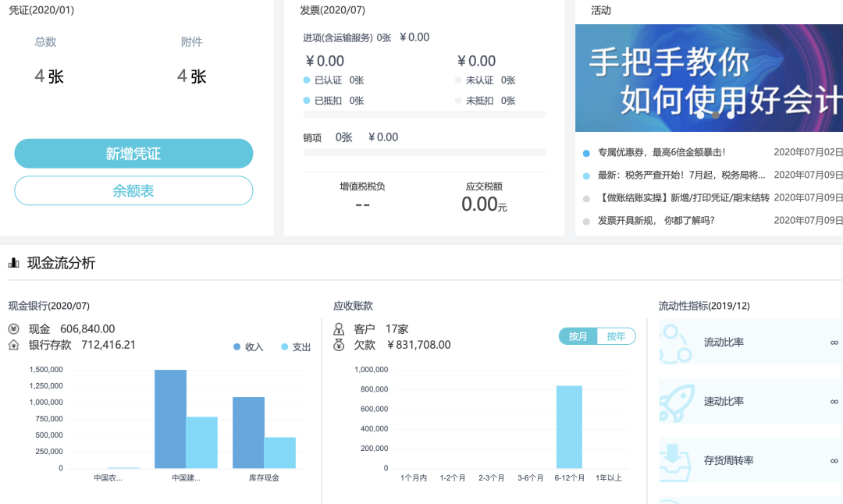Click the bank deposit (银行存款) house icon
Screen dimensions: 843x504
tap(14, 345)
